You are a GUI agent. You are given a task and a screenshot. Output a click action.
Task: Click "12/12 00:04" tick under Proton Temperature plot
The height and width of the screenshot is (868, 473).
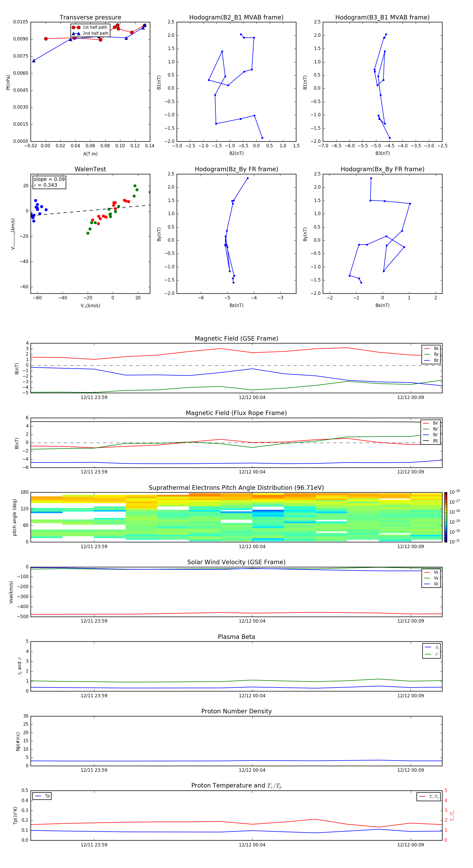(252, 845)
